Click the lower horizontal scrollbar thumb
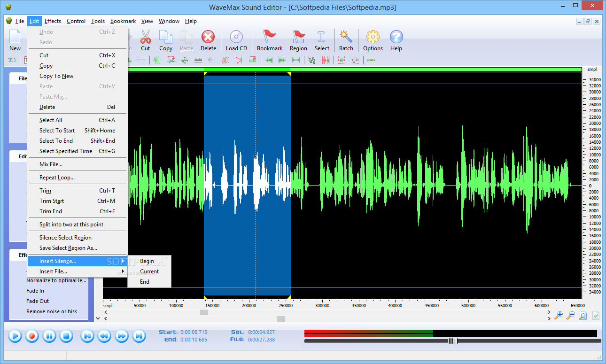606x364 pixels. (x=281, y=319)
